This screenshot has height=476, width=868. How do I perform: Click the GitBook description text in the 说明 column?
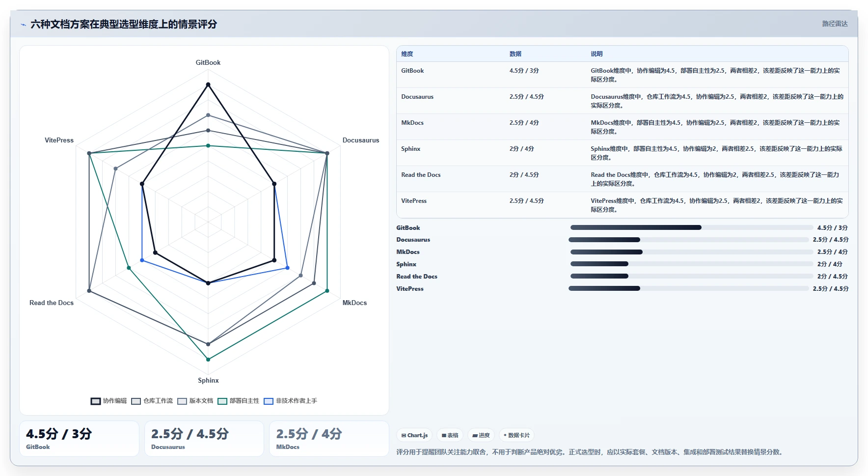715,75
